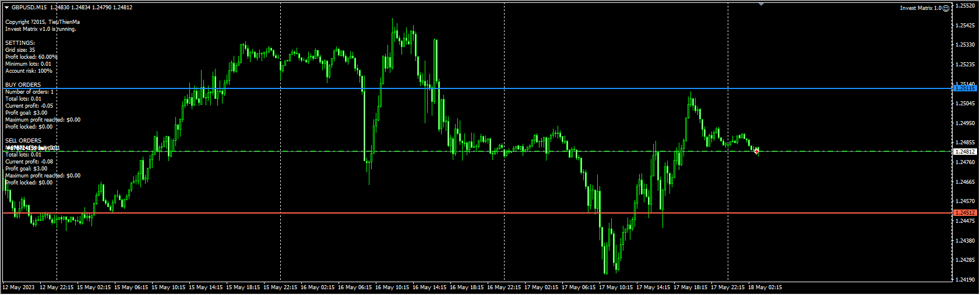Click the red 1.24512 price level tag

point(965,213)
